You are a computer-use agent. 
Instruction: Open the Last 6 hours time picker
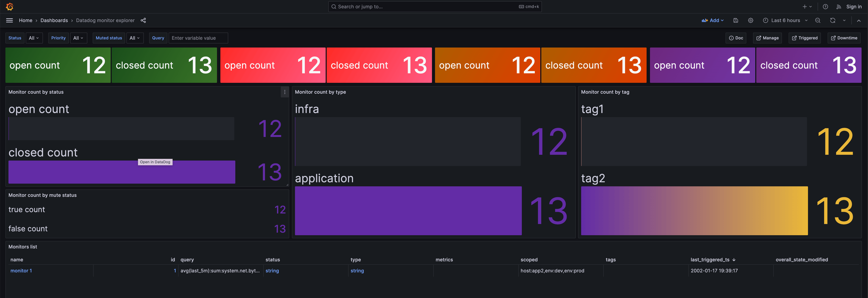[785, 20]
